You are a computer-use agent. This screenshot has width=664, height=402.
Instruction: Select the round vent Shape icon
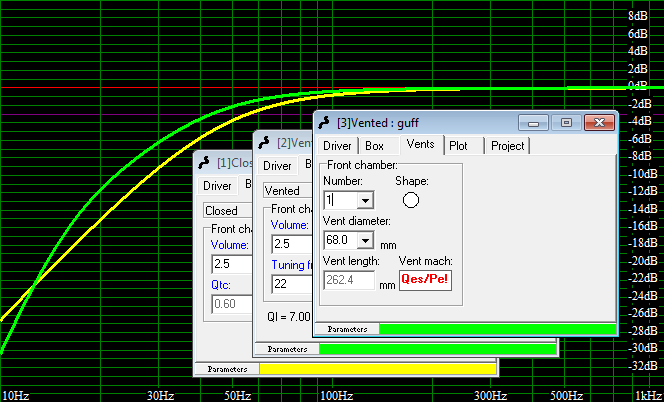[x=411, y=200]
